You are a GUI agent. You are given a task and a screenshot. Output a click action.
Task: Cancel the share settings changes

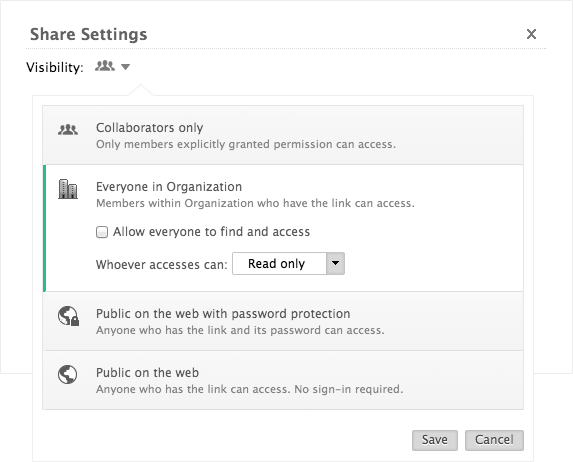[x=494, y=440]
